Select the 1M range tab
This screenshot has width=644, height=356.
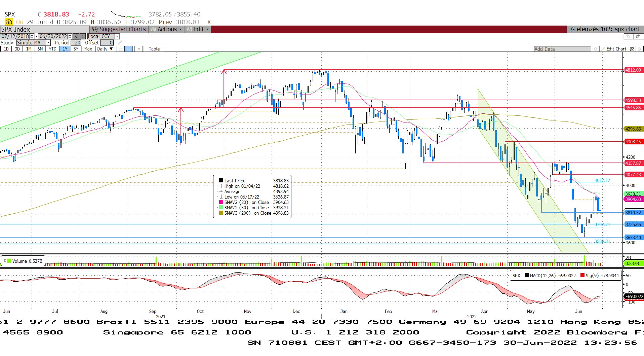point(29,49)
